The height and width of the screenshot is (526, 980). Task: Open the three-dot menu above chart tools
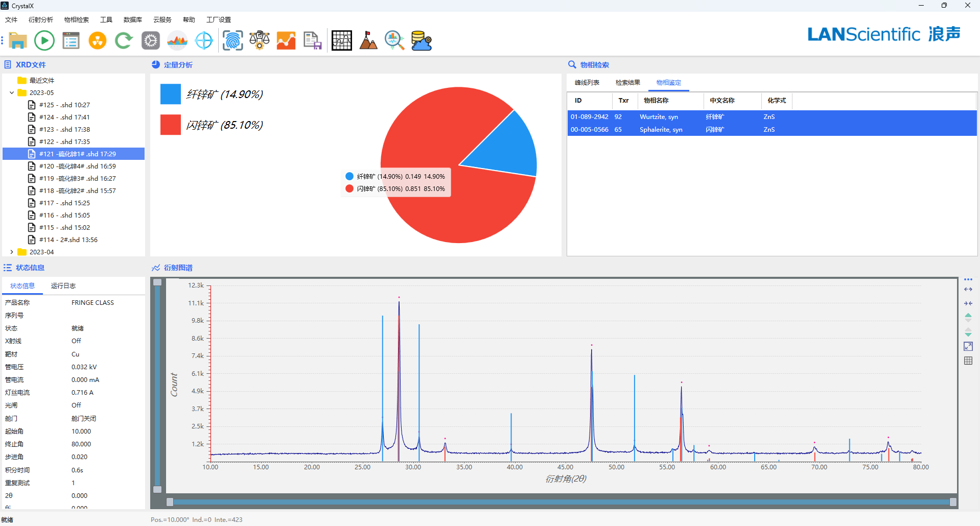(x=968, y=280)
